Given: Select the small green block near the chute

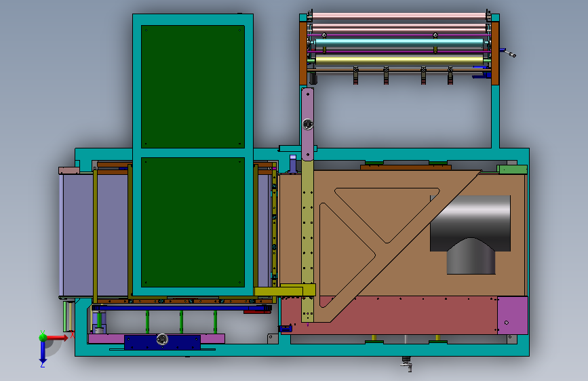Looking at the screenshot, I should [512, 169].
